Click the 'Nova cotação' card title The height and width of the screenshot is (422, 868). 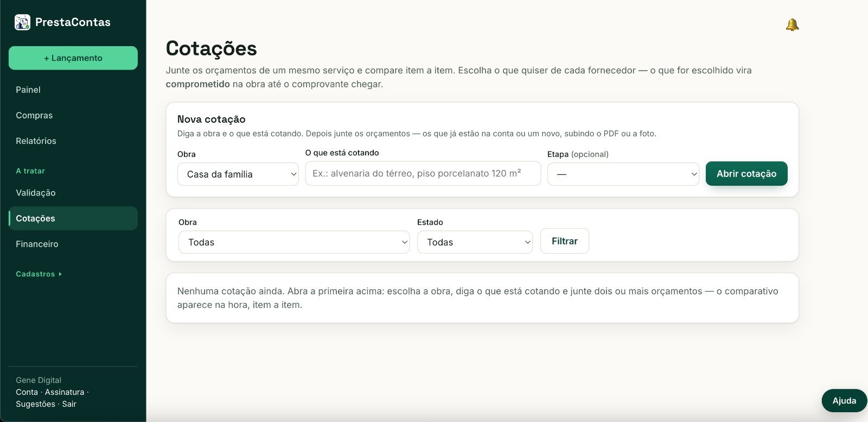click(212, 119)
